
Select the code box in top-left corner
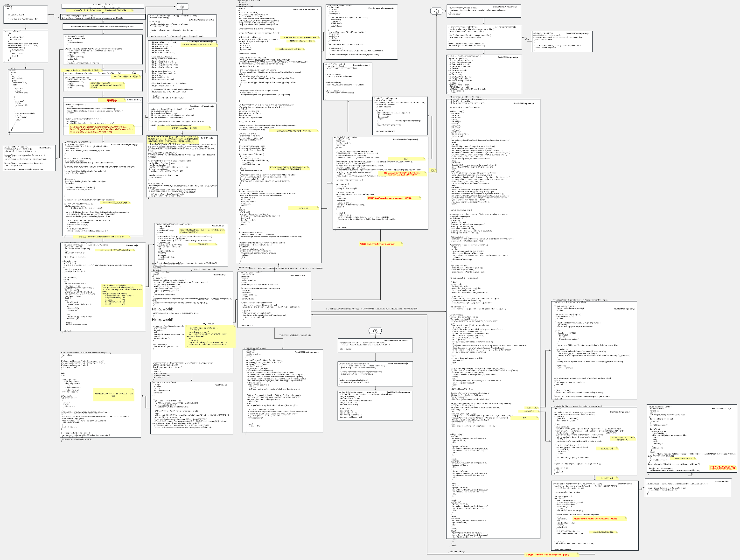[x=25, y=14]
